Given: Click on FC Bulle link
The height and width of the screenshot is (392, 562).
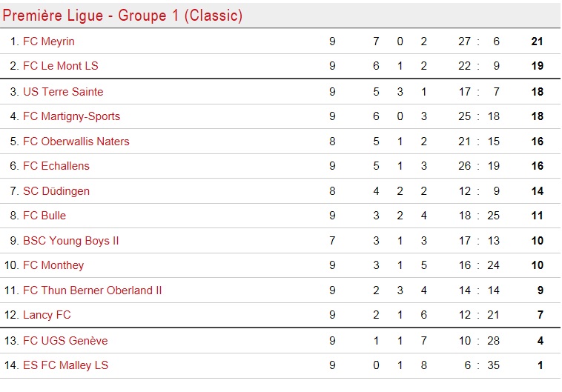Looking at the screenshot, I should pos(44,216).
